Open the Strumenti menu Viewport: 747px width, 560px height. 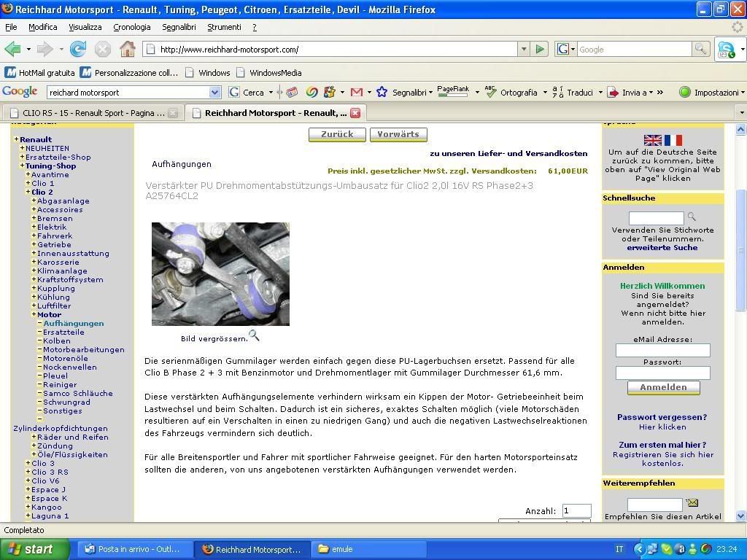(225, 27)
